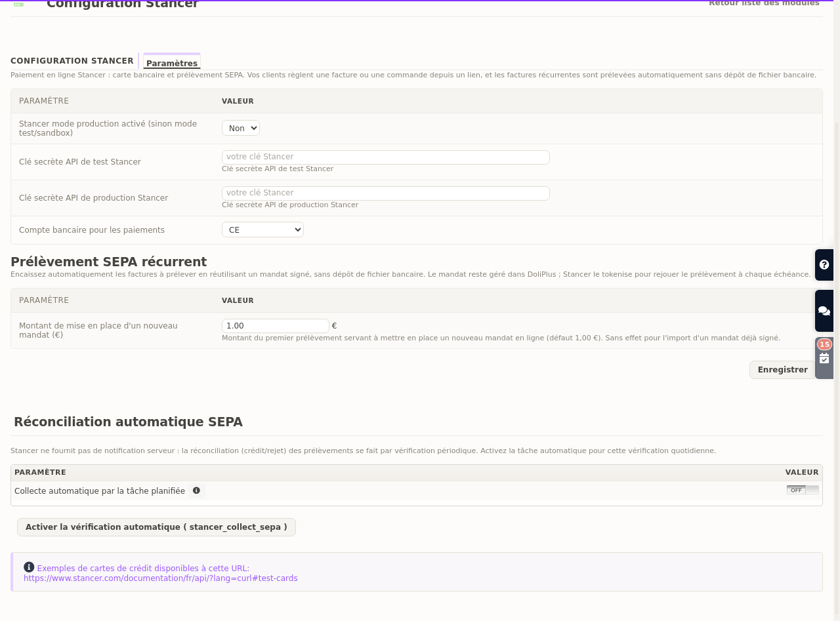Click label Stancer mode production activé
This screenshot has width=840, height=621.
click(x=108, y=128)
